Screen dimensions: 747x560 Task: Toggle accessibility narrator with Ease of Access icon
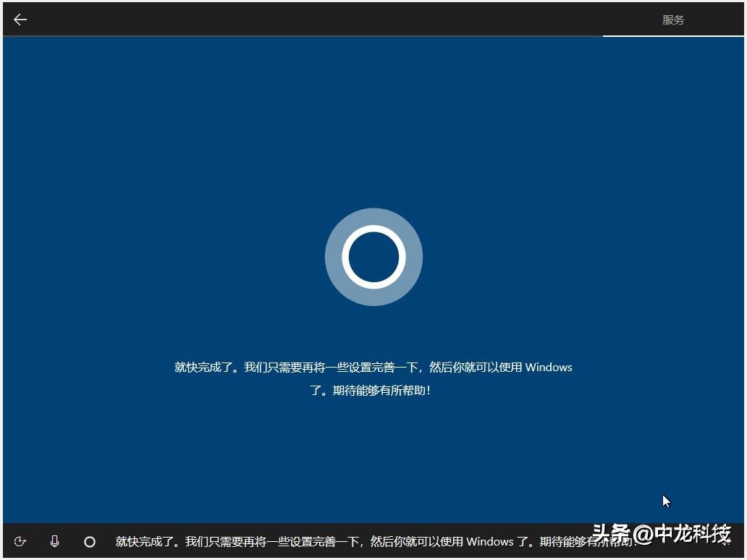click(20, 541)
